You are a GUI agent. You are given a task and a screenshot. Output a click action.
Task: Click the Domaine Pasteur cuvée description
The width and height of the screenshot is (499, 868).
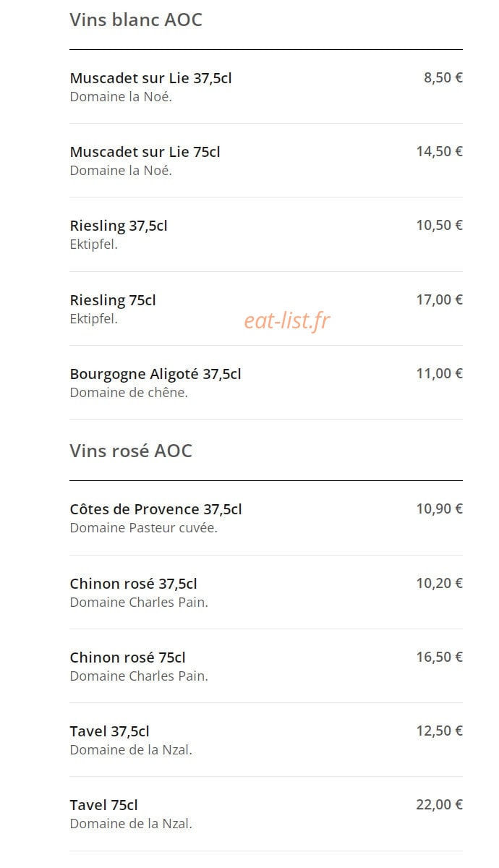pos(144,528)
